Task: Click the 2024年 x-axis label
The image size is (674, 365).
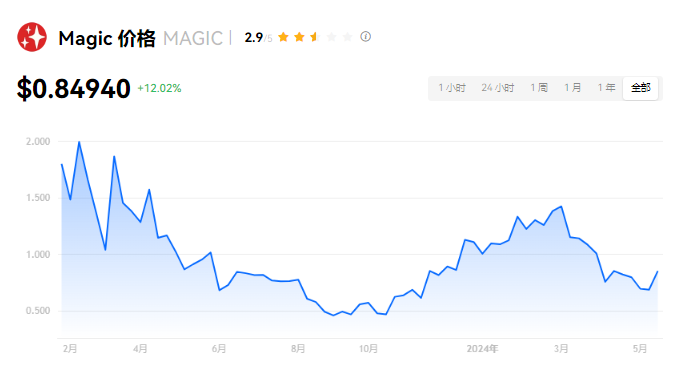Action: click(x=482, y=348)
